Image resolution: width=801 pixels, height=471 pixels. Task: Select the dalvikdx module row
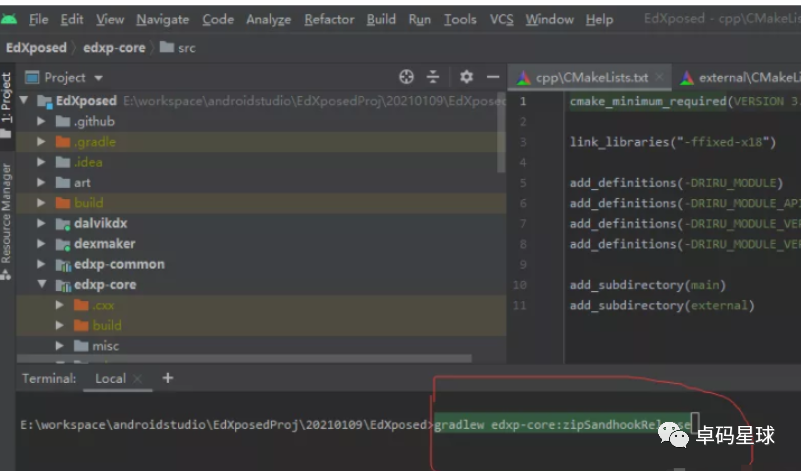click(x=261, y=223)
